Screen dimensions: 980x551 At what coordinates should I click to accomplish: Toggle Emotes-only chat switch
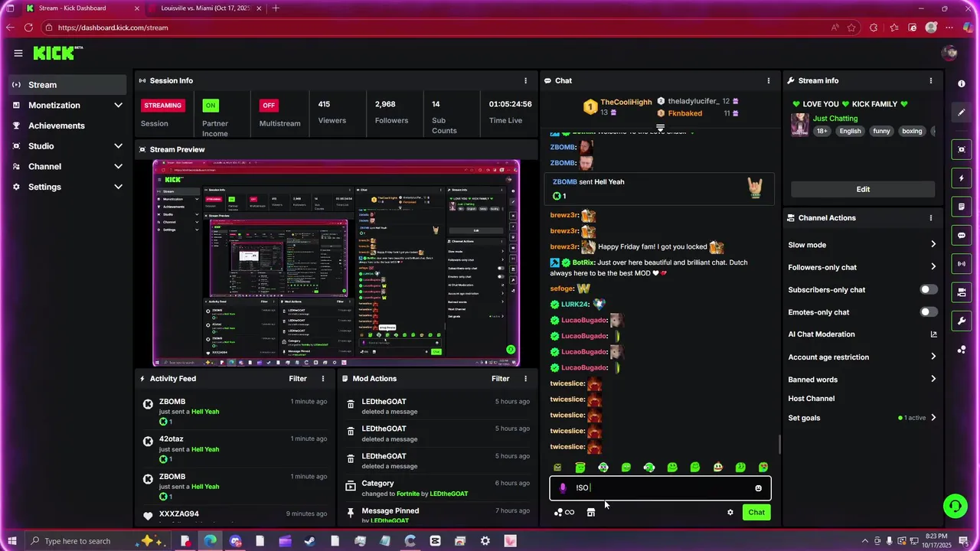pos(928,312)
